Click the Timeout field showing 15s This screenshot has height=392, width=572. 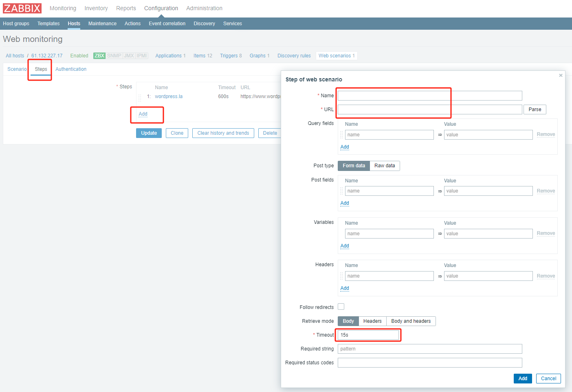click(x=368, y=335)
